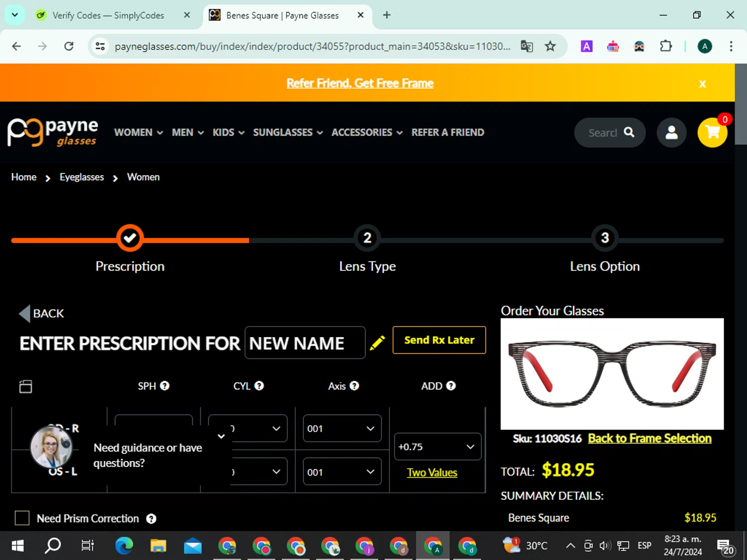This screenshot has height=560, width=747.
Task: Expand the MEN menu
Action: point(188,132)
